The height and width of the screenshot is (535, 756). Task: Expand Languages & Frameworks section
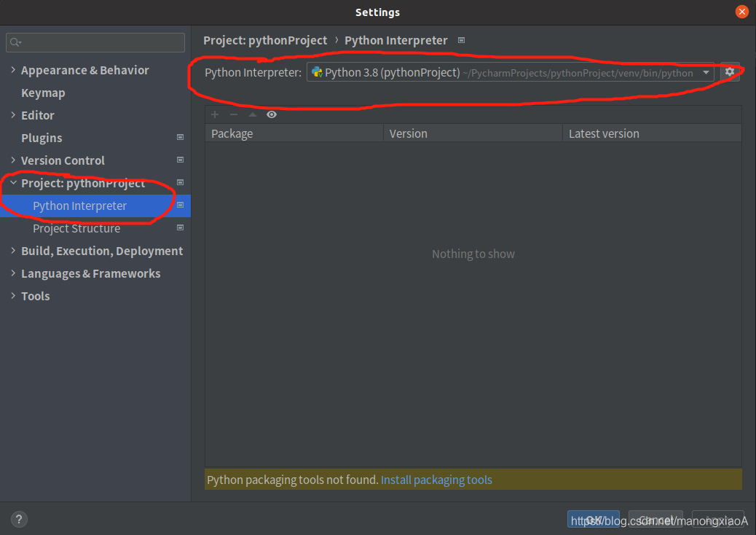13,273
